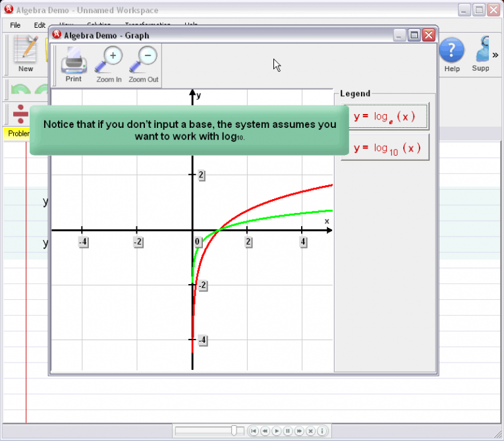
Task: Open the File menu
Action: point(15,25)
